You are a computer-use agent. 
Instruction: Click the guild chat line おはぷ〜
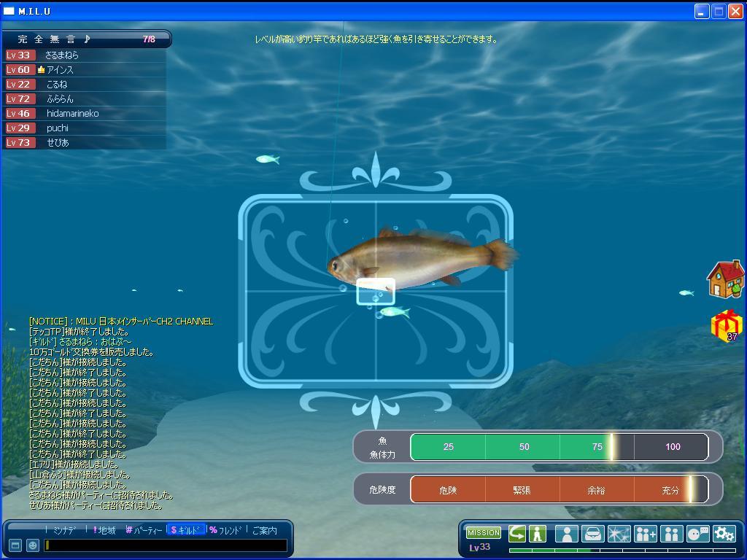pyautogui.click(x=80, y=342)
